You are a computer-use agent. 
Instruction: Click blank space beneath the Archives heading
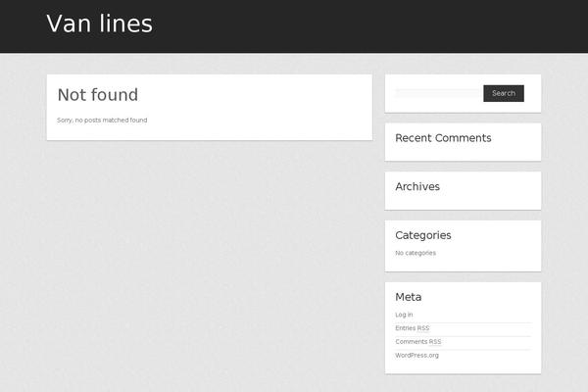462,201
